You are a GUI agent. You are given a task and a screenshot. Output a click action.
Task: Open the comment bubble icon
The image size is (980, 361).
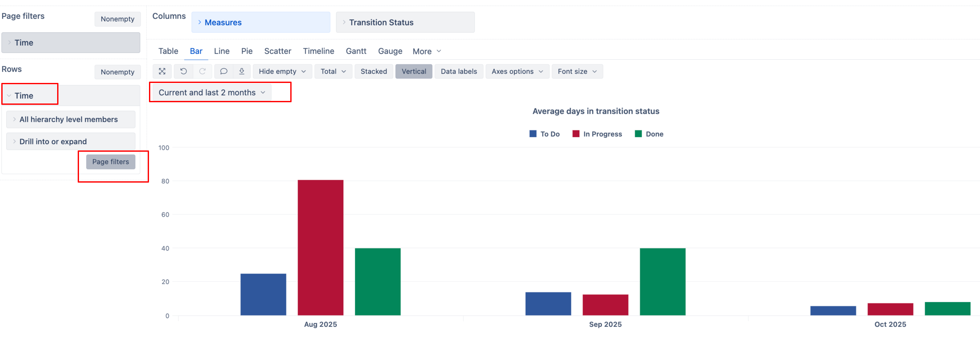[x=224, y=71]
